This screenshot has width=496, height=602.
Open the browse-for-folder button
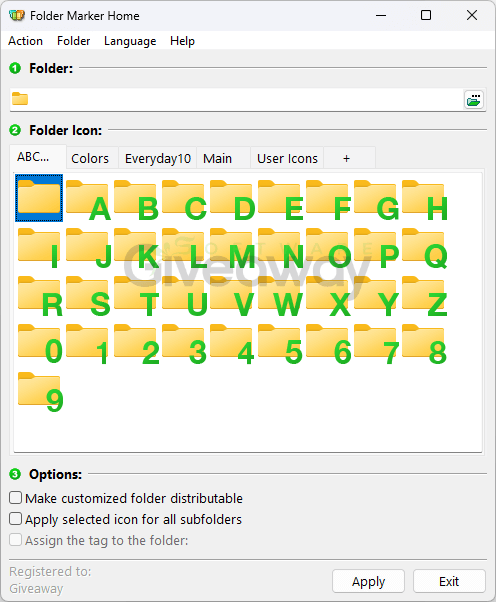pos(474,100)
